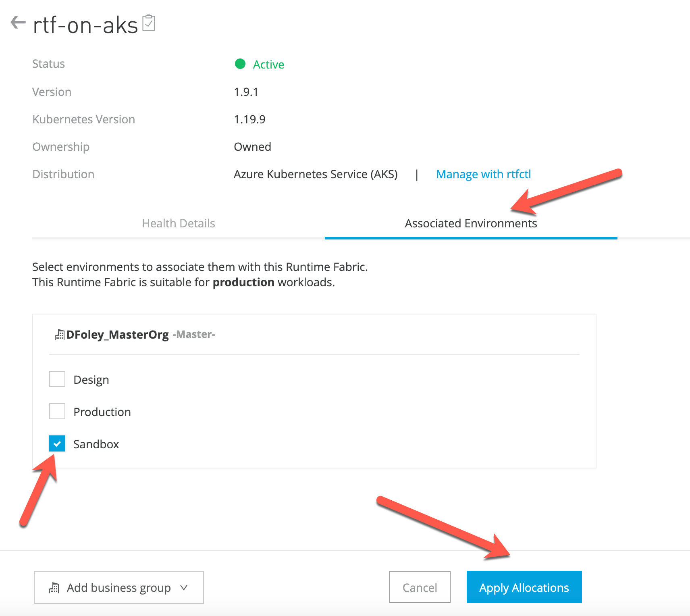Click the bold production word

click(243, 282)
